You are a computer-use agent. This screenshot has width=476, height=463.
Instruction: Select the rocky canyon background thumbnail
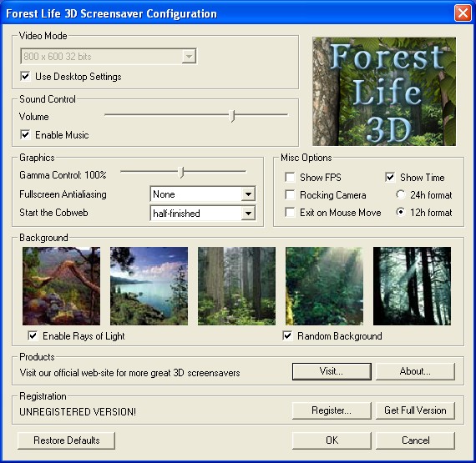[x=61, y=285]
